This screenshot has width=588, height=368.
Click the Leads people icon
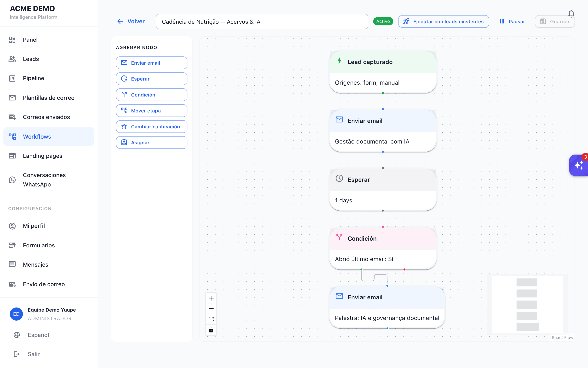12,59
